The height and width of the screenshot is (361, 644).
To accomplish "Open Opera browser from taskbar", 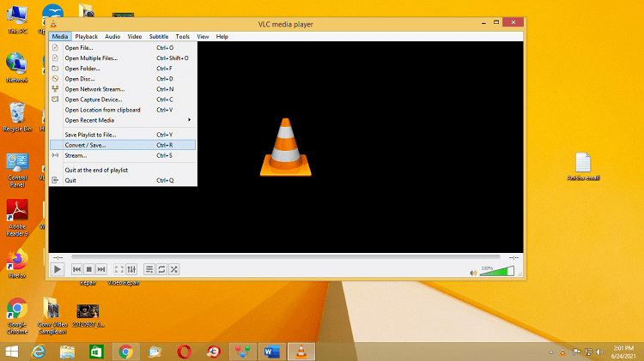I will pyautogui.click(x=184, y=352).
